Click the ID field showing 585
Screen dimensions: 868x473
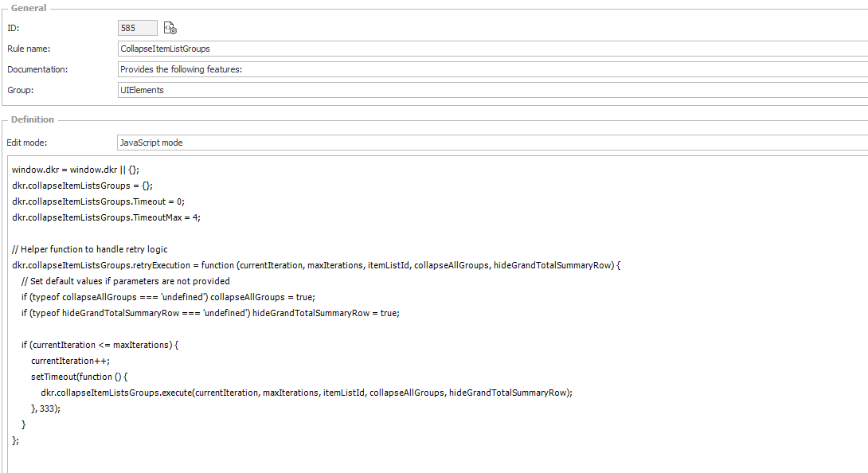click(137, 28)
